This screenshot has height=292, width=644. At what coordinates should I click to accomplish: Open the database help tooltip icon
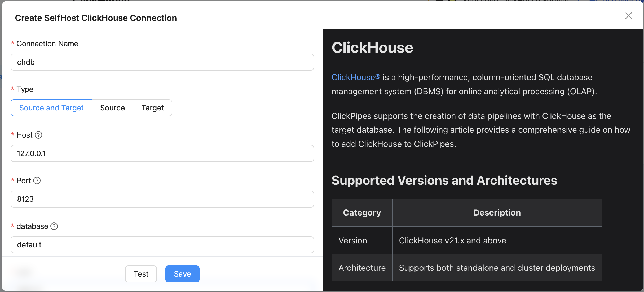(54, 226)
